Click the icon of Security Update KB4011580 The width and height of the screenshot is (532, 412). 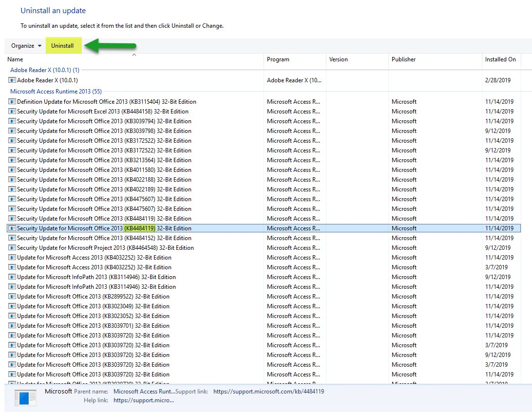click(x=12, y=170)
